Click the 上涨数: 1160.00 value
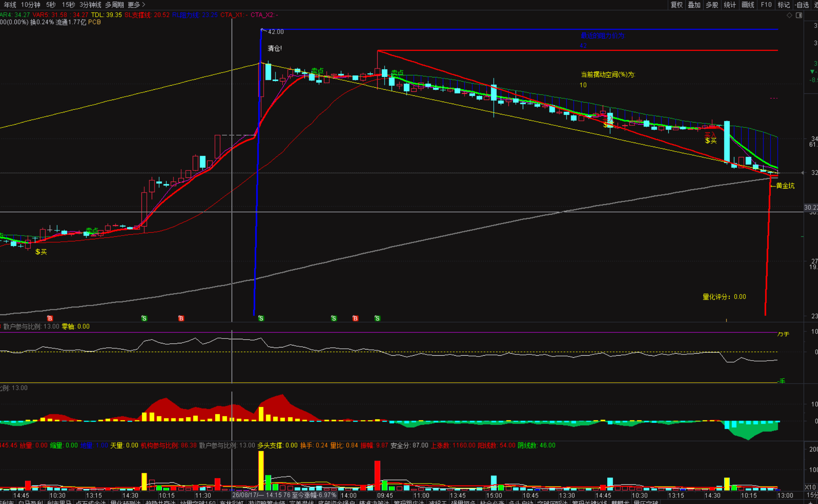This screenshot has width=818, height=504. point(453,445)
